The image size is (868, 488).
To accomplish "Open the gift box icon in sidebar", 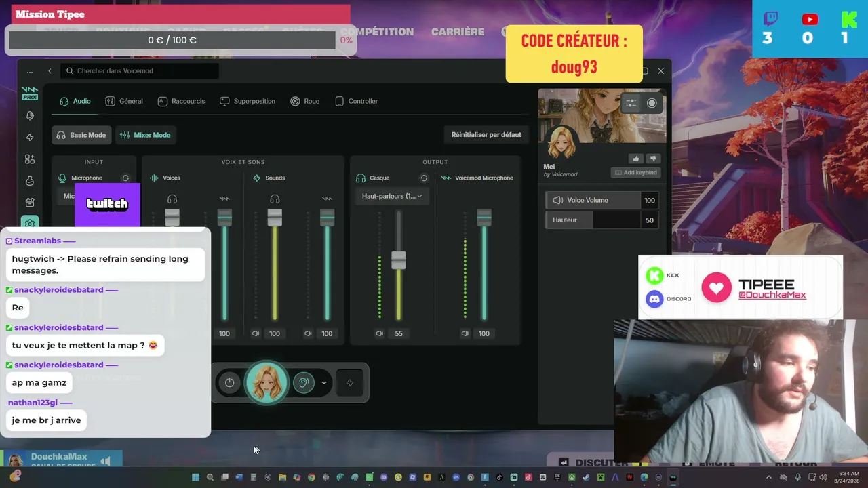I will coord(30,202).
